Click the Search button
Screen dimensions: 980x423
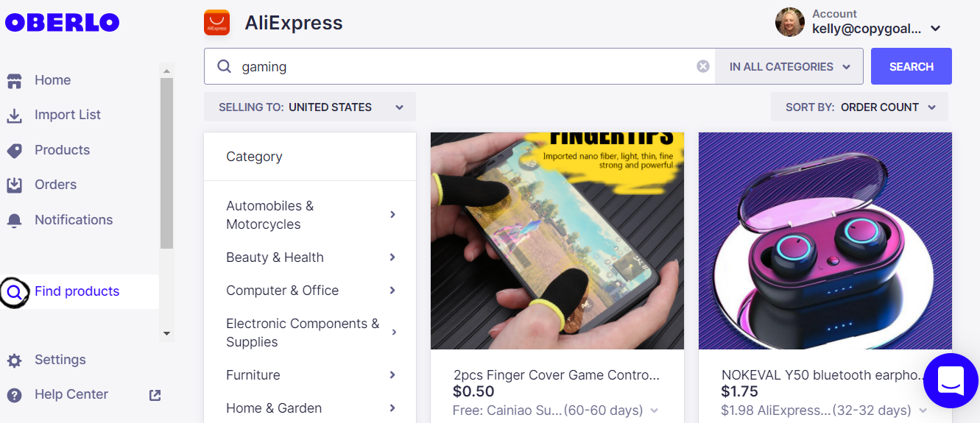912,66
